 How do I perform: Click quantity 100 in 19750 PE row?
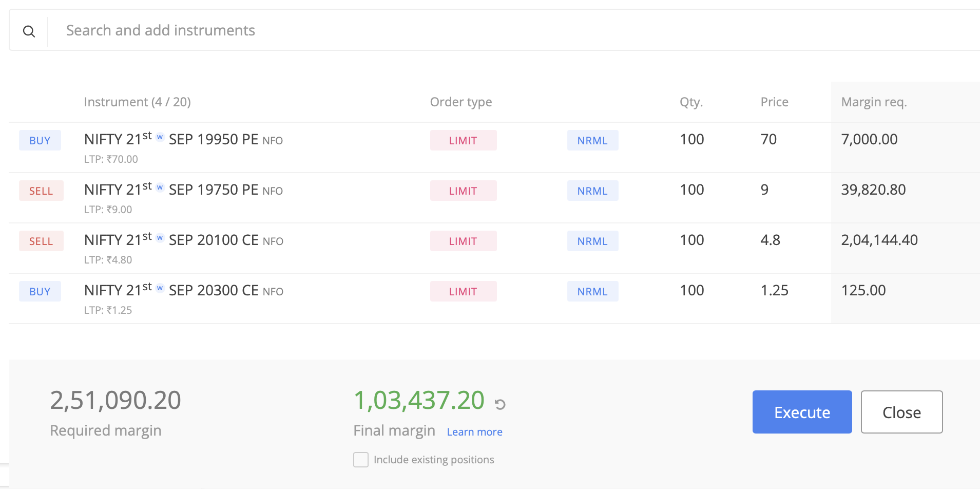[691, 190]
